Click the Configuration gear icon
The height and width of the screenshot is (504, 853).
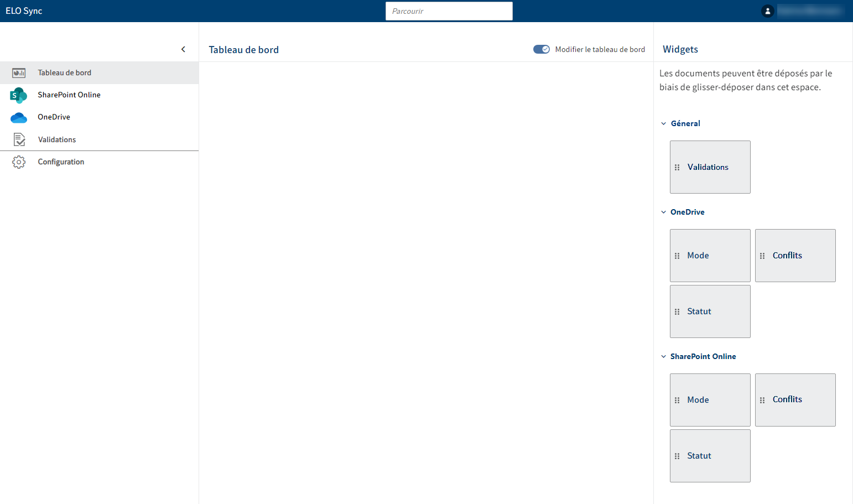(x=19, y=162)
